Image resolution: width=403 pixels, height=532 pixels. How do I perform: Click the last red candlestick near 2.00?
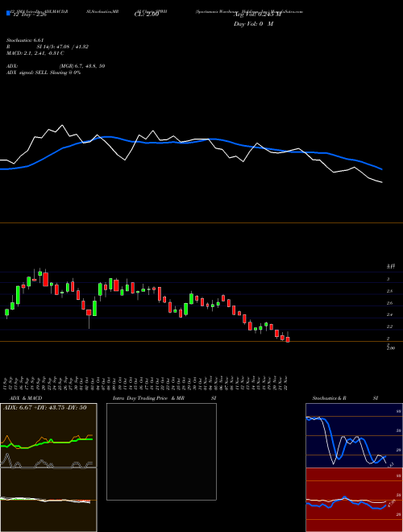288,339
